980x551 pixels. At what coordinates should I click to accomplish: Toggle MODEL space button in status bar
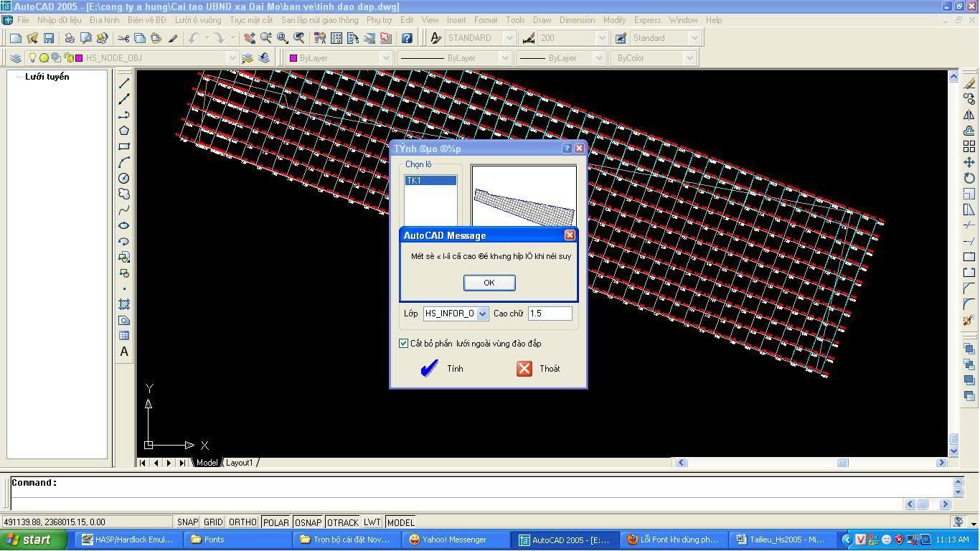(400, 522)
